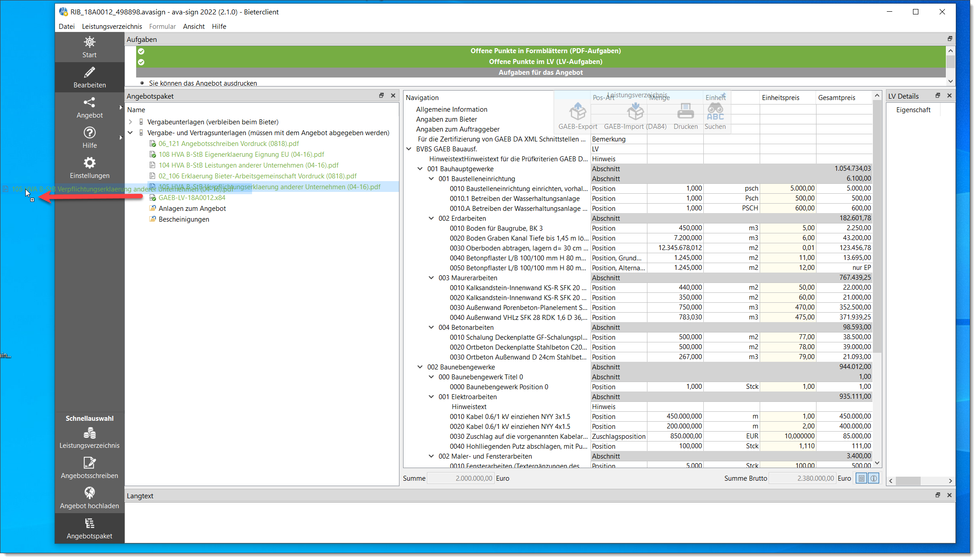Click the GAEB-Import (DA84) toolbar icon

coord(635,111)
